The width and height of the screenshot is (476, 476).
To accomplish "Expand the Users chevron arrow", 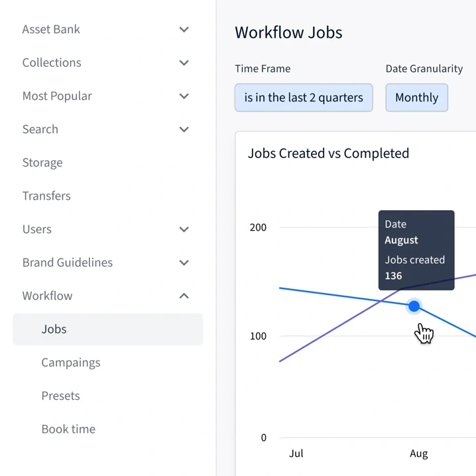I will coord(184,229).
